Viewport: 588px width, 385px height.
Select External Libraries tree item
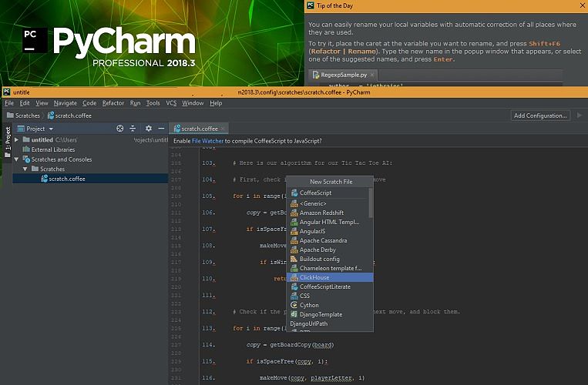49,149
